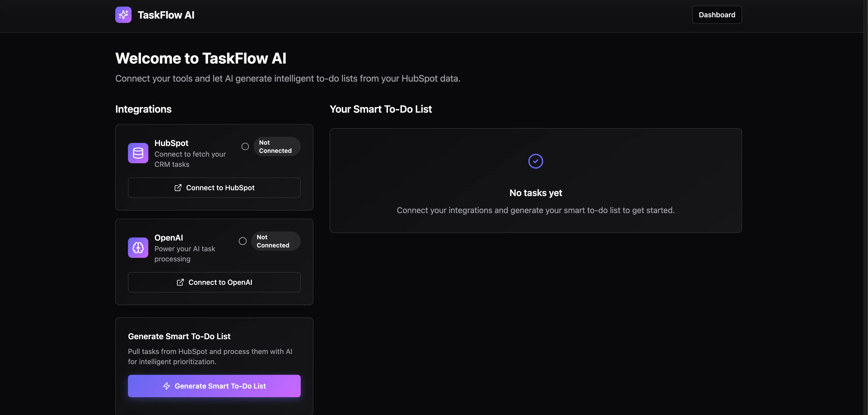
Task: Click the external link icon in Connect to OpenAI
Action: [180, 282]
